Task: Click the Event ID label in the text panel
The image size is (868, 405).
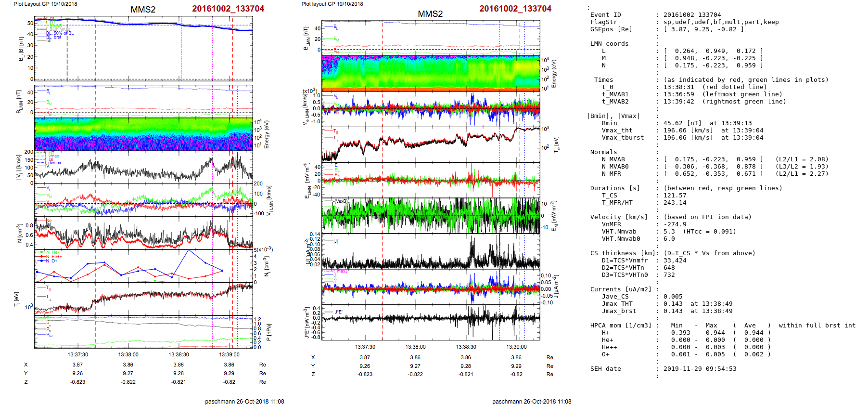Action: [x=605, y=15]
